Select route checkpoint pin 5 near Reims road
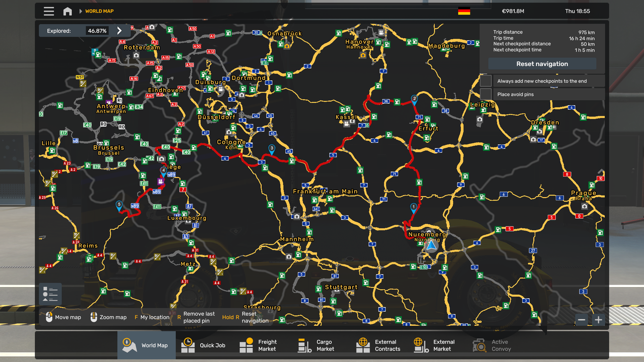 pos(119,206)
